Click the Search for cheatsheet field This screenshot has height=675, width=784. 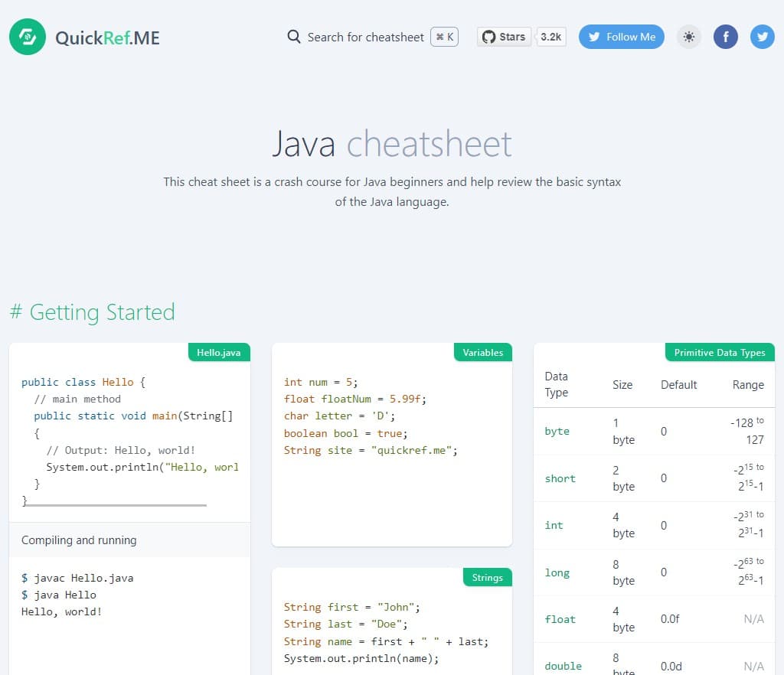pyautogui.click(x=365, y=37)
